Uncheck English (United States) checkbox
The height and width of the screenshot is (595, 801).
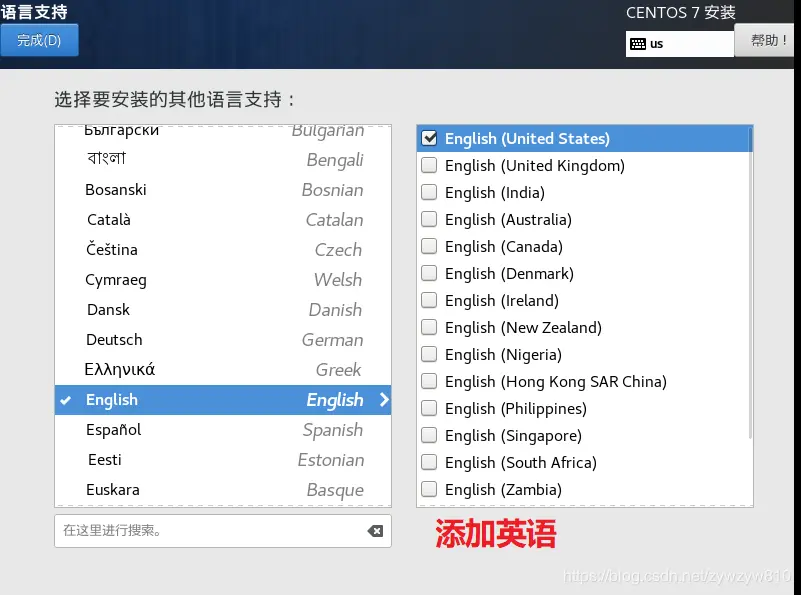tap(429, 138)
